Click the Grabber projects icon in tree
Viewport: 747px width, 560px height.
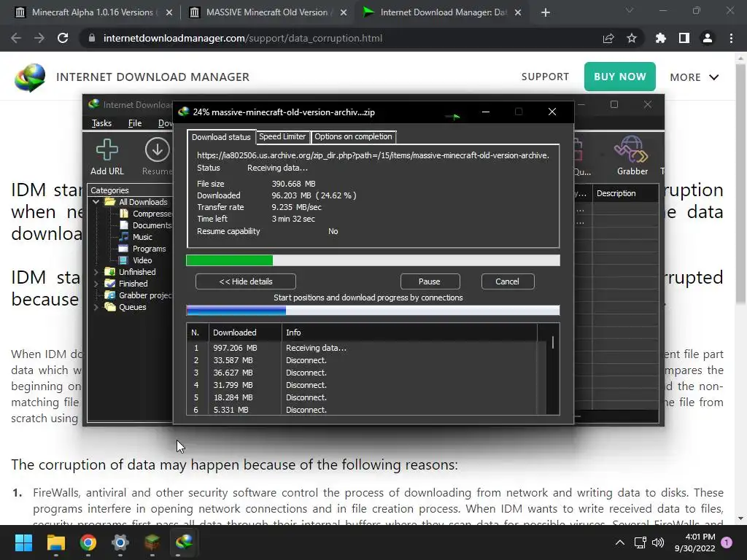pyautogui.click(x=110, y=295)
